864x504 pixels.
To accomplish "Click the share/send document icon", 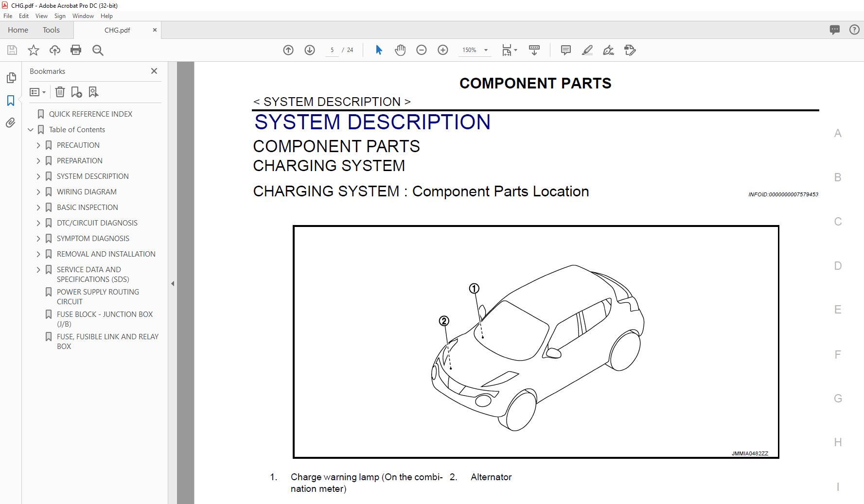I will pyautogui.click(x=630, y=50).
